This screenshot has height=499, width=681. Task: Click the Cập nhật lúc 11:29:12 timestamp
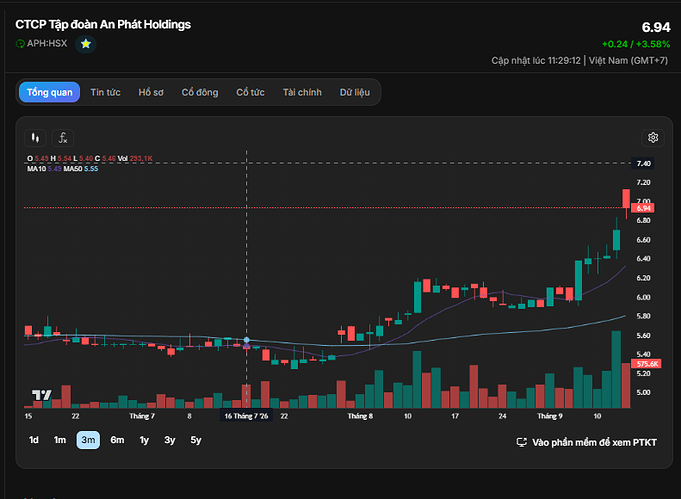(536, 60)
